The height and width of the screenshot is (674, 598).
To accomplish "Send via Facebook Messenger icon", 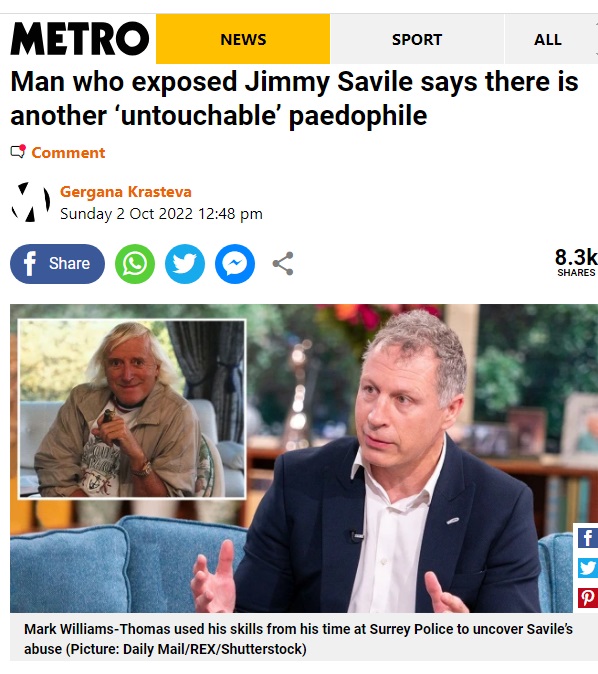I will click(235, 263).
